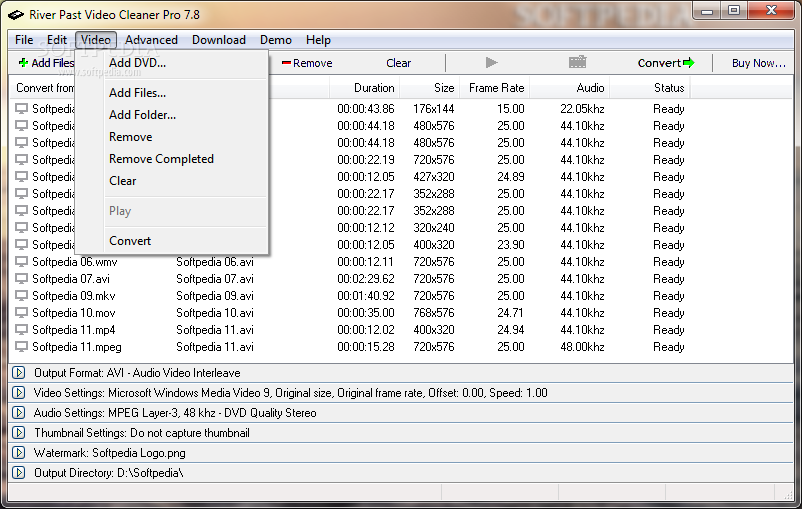Click the Buy Now... button
This screenshot has height=509, width=802.
click(x=759, y=63)
